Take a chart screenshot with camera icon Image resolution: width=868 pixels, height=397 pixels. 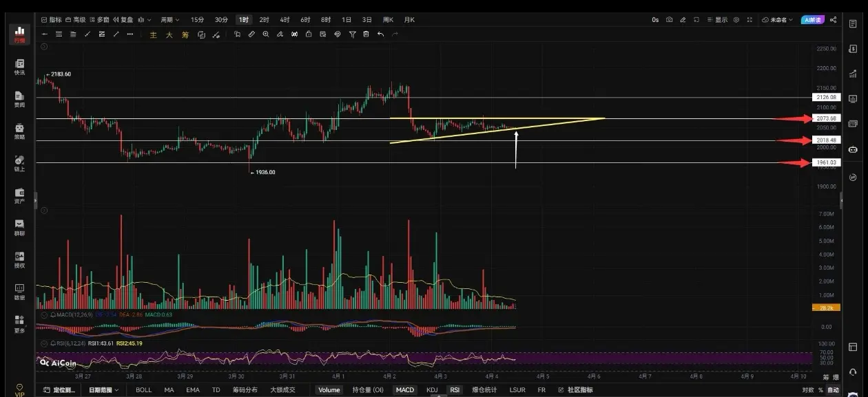coord(669,20)
